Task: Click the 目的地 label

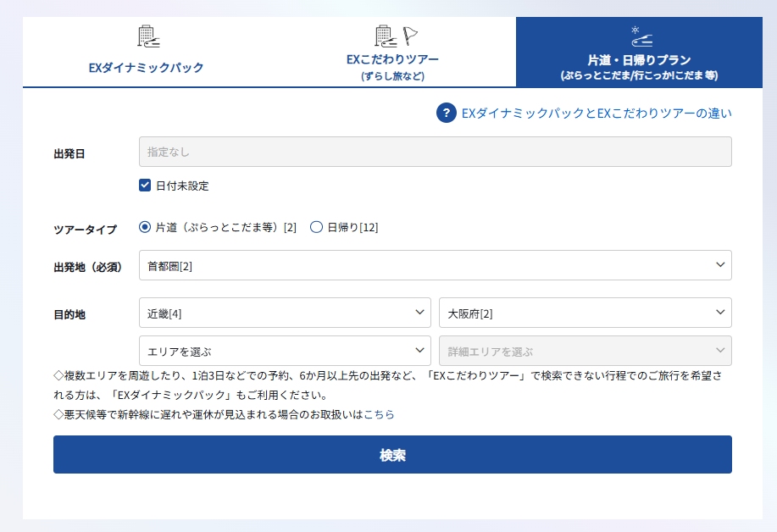Action: tap(69, 315)
